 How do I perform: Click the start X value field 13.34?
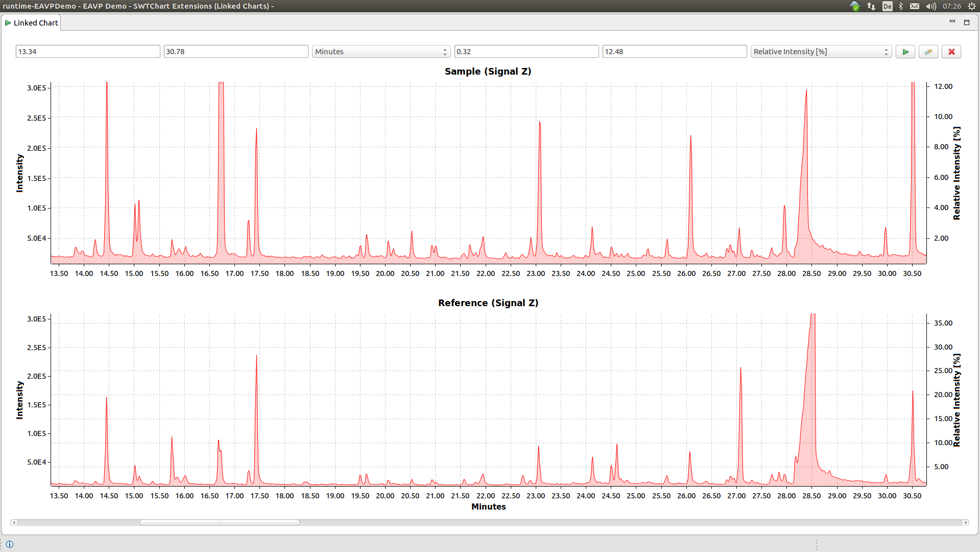coord(88,52)
